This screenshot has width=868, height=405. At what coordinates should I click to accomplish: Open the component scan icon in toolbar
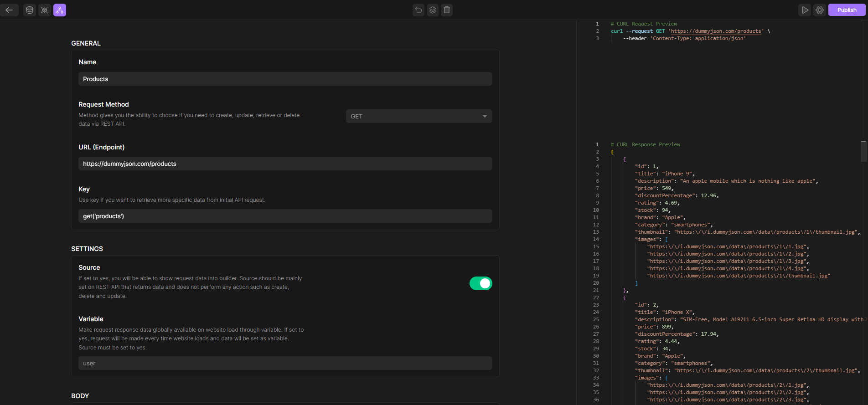point(45,10)
